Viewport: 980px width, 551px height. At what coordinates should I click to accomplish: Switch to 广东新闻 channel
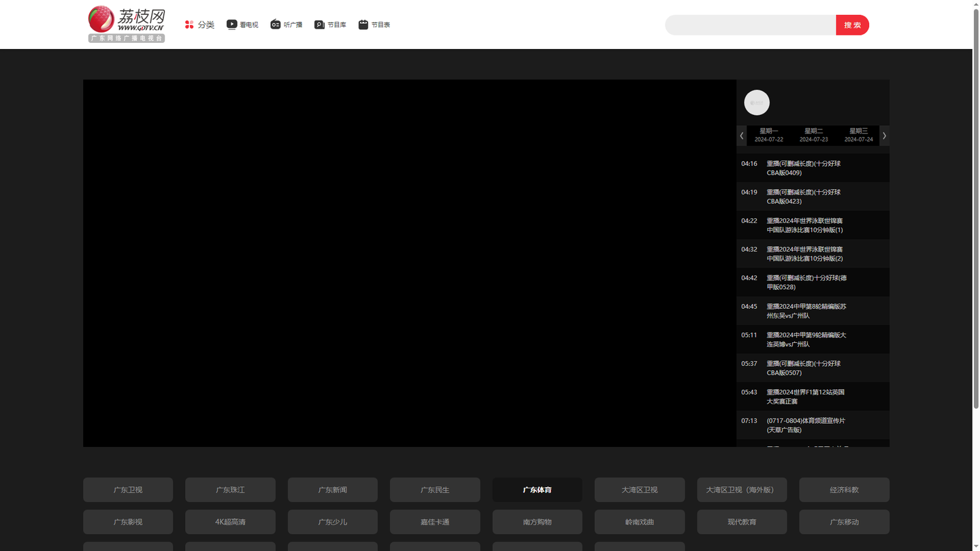click(x=333, y=490)
